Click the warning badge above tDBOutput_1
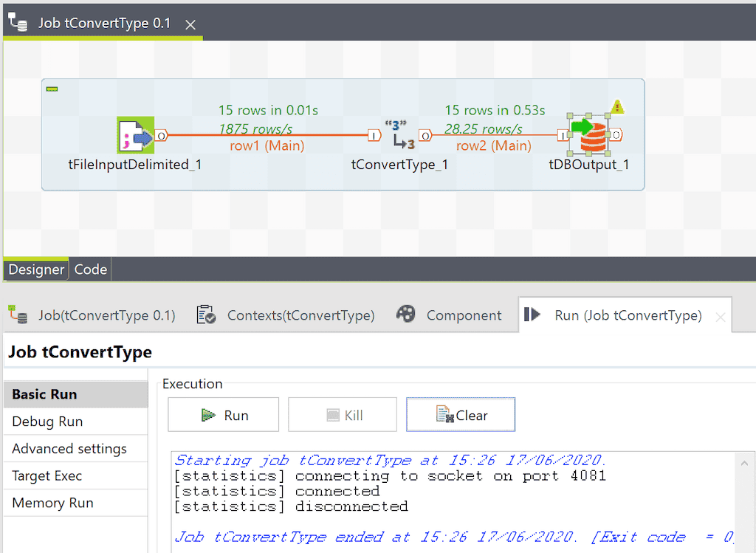 [617, 106]
